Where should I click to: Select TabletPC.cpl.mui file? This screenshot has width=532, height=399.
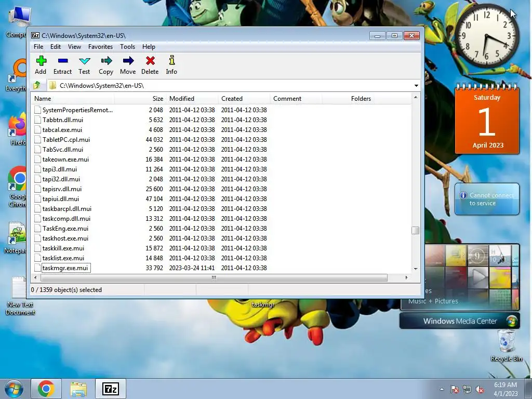pos(66,139)
